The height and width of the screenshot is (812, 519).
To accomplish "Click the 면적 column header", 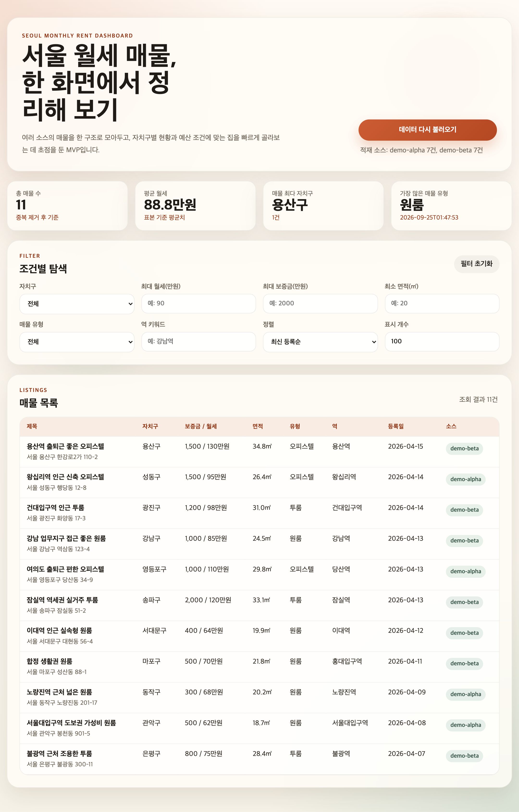I will pyautogui.click(x=258, y=426).
